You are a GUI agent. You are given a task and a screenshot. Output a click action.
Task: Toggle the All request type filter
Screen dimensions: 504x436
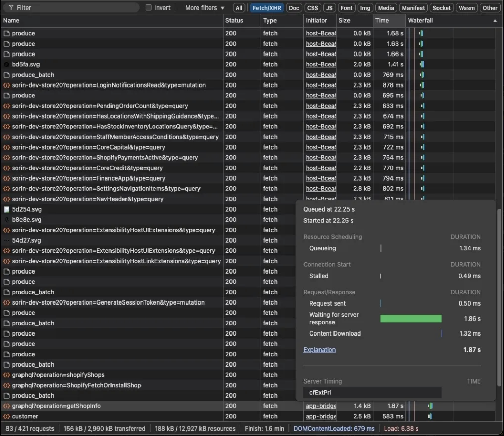click(x=239, y=8)
